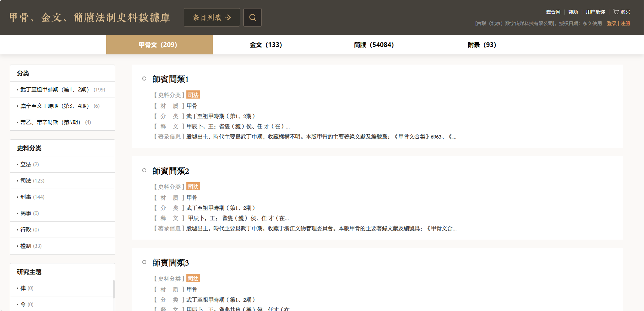Open entry title 師賓間類1
This screenshot has height=311, width=644.
(x=170, y=79)
